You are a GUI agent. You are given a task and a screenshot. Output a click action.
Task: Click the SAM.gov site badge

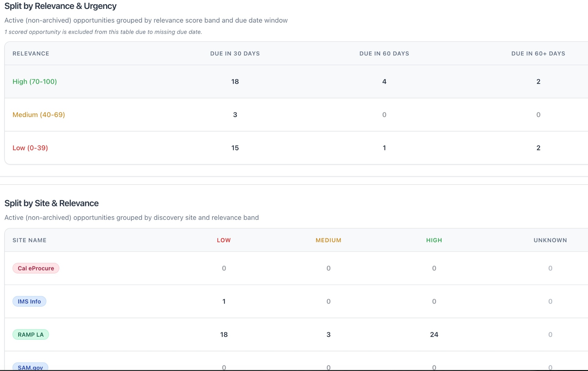(30, 367)
